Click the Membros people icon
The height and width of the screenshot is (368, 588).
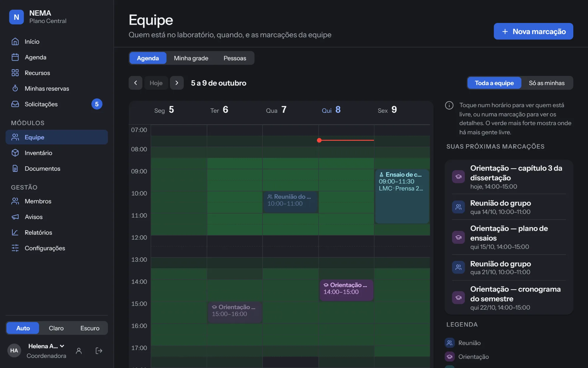15,201
